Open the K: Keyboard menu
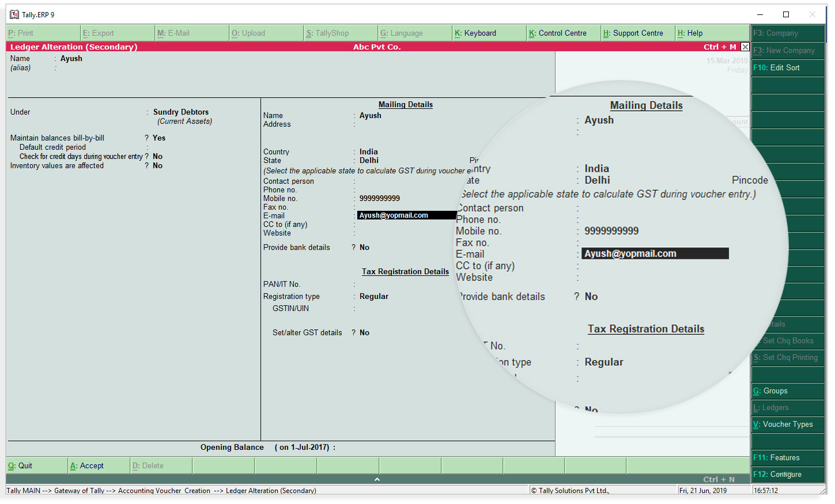Screen dimensions: 835x504 pos(490,33)
